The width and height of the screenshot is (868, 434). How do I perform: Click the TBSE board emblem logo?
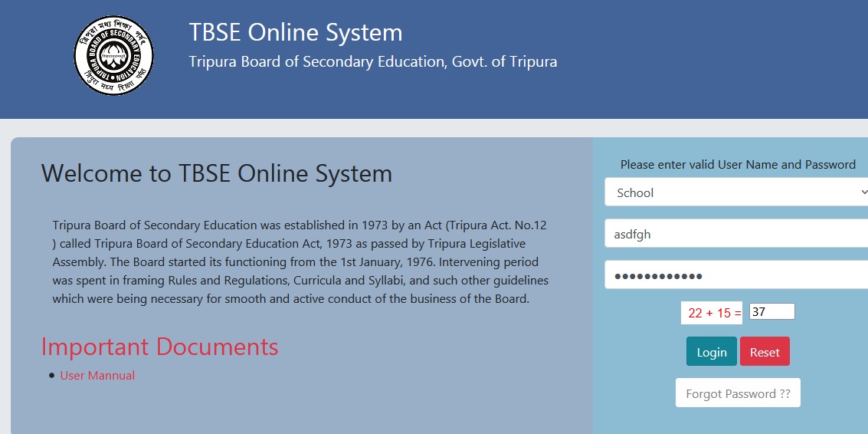(113, 56)
